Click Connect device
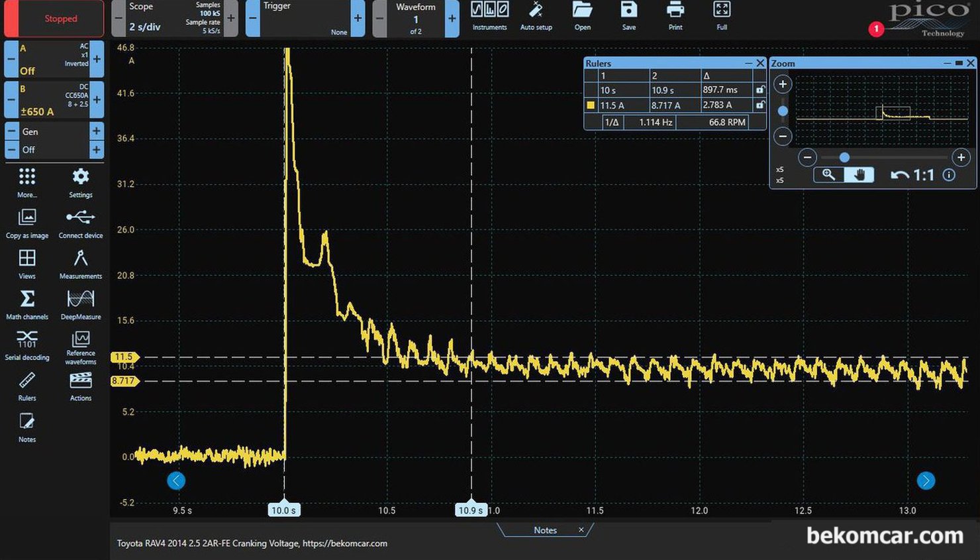 [x=81, y=224]
